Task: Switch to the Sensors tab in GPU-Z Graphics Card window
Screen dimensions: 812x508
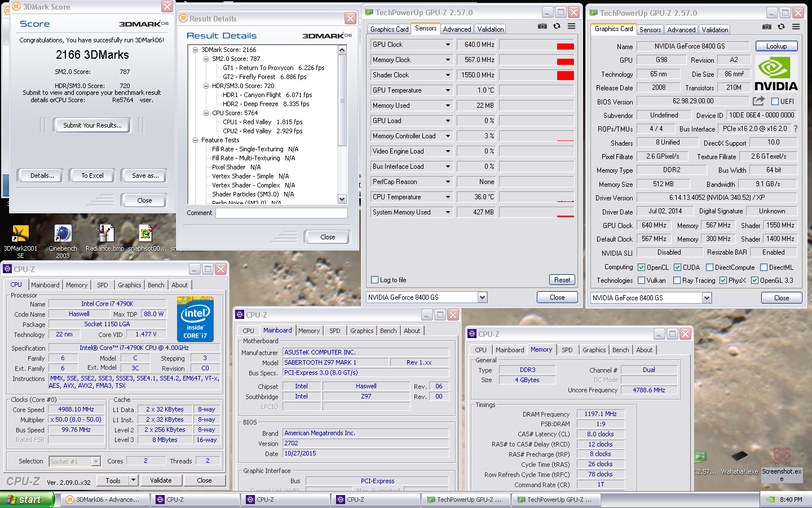Action: pyautogui.click(x=650, y=30)
